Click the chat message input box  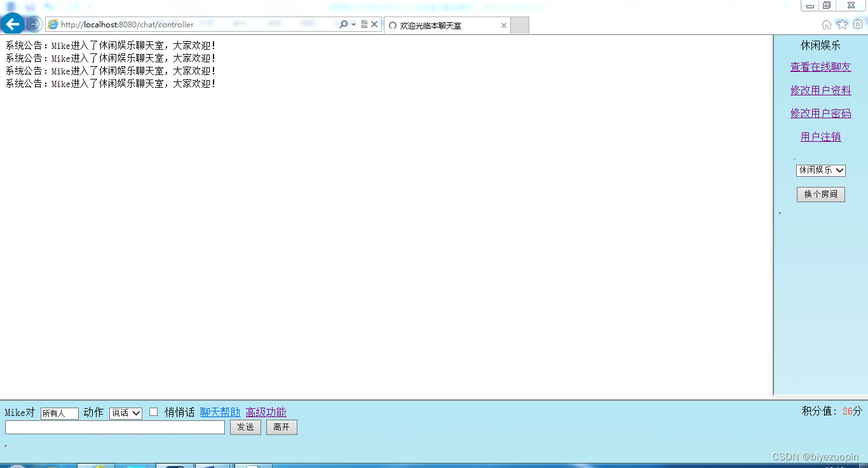coord(115,427)
